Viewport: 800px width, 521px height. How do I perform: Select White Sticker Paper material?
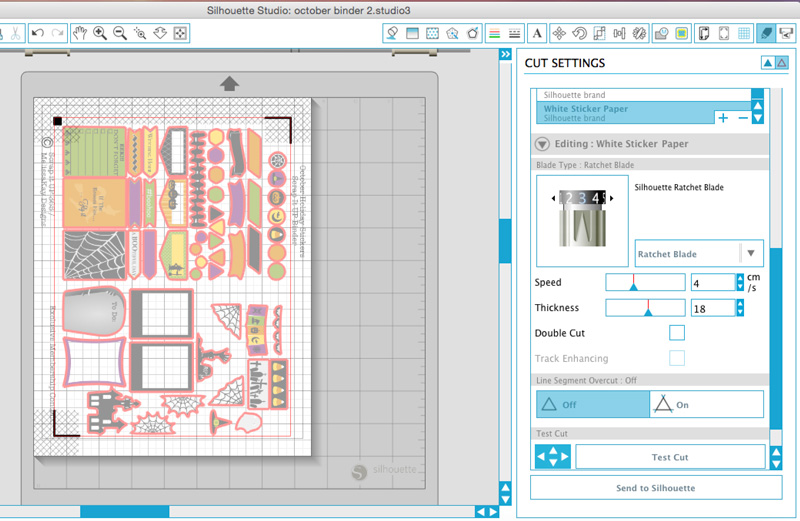coord(625,112)
